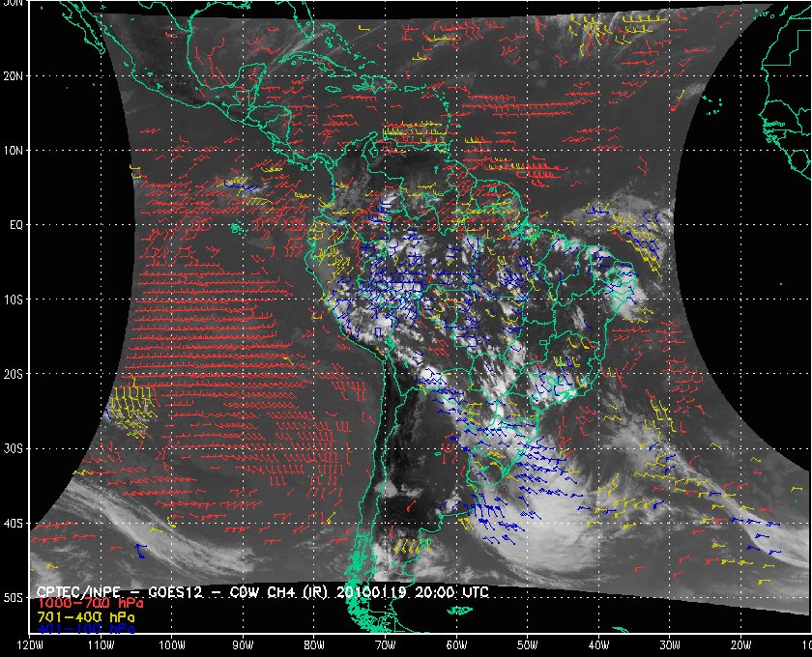This screenshot has width=812, height=657.
Task: Select the yellow 701-400 hPa legend entry
Action: [x=86, y=617]
